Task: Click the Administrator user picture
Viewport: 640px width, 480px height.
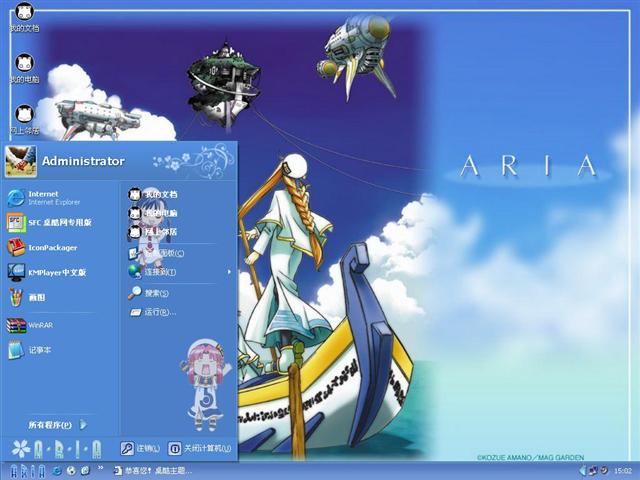Action: (20, 161)
